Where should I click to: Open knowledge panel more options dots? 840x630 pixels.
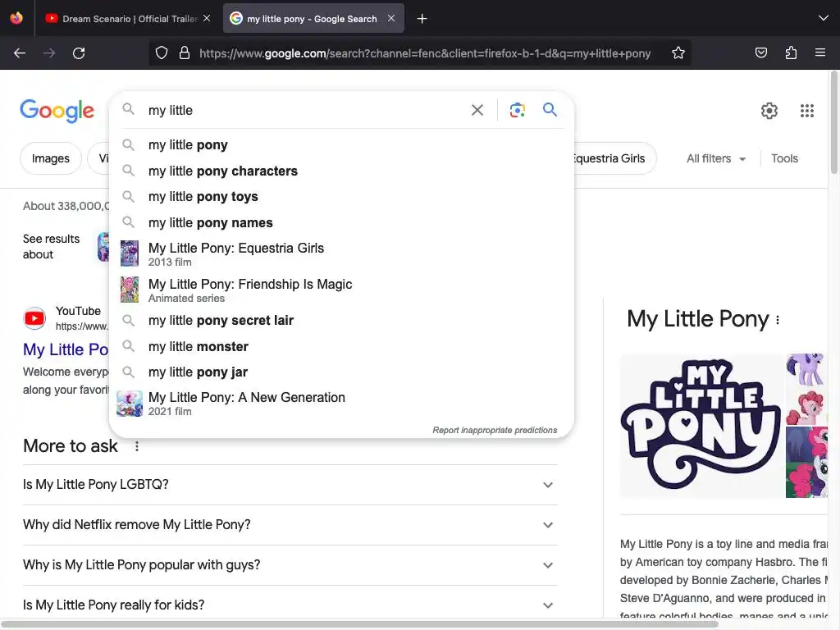click(778, 320)
